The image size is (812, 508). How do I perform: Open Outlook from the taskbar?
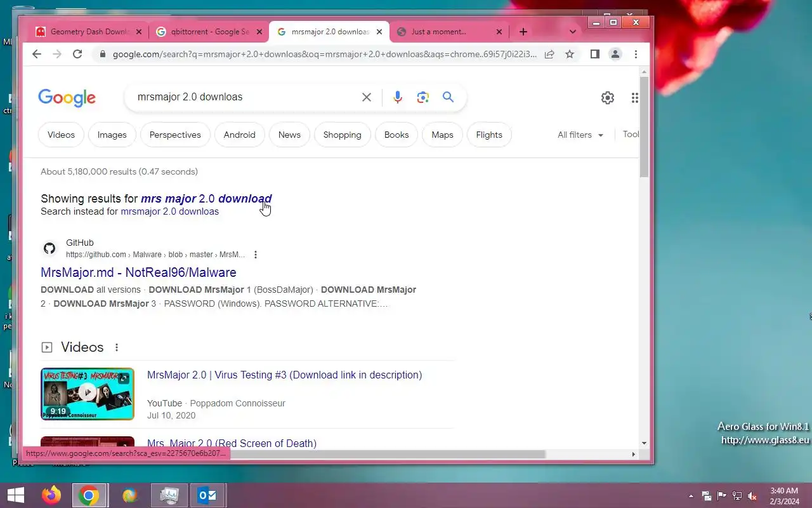pos(207,495)
